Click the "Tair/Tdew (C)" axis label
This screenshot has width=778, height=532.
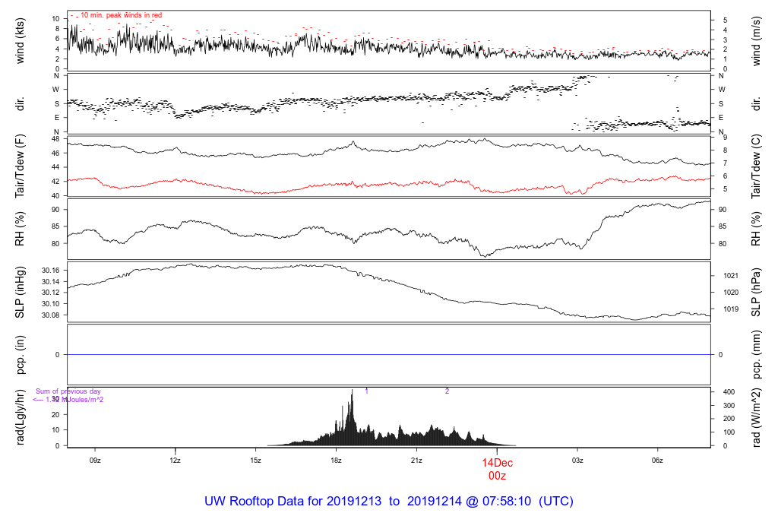(x=756, y=166)
